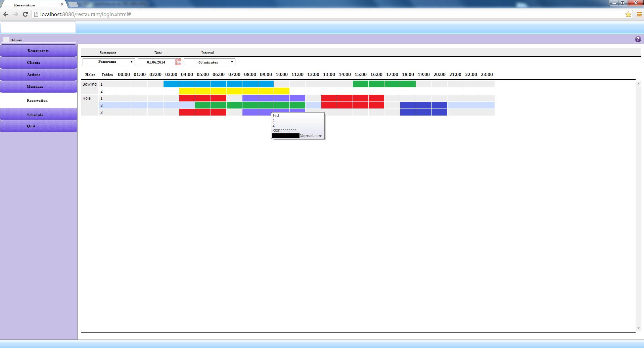Click the yellow reservation block in Bowling table 2
The height and width of the screenshot is (348, 644).
tap(234, 91)
